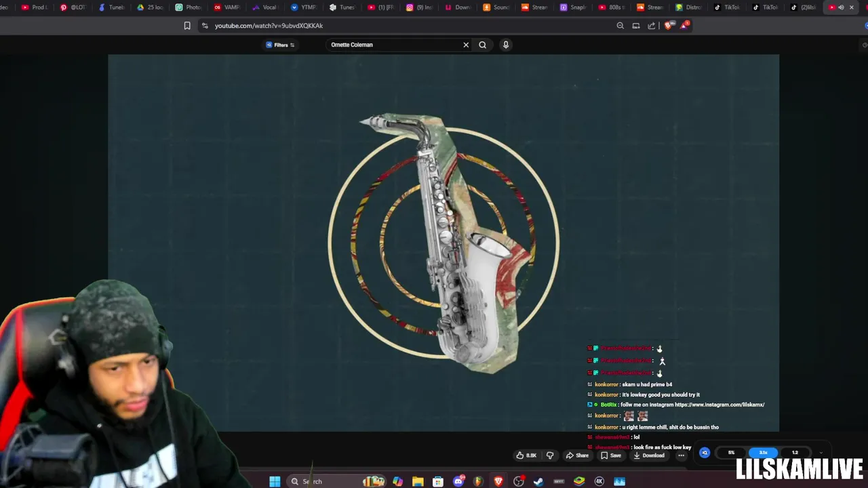Bookmark this page via the address bar icon
This screenshot has width=868, height=488.
click(x=187, y=26)
